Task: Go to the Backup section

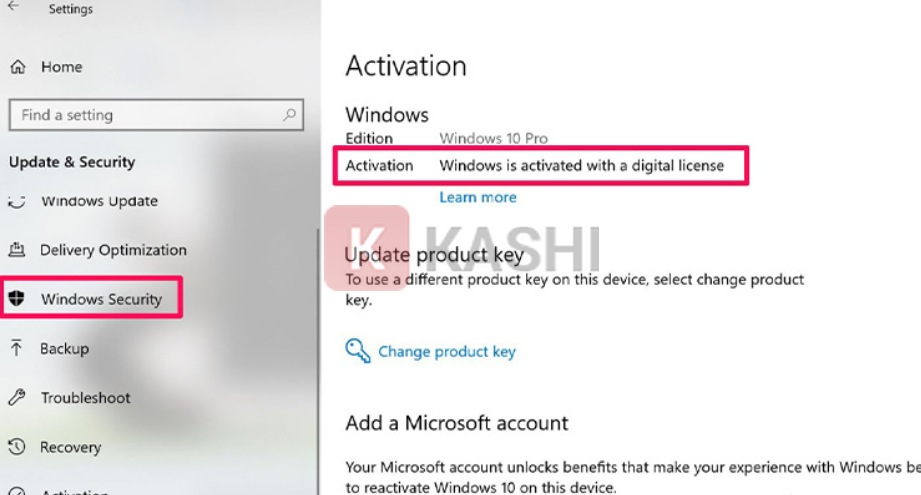Action: click(65, 349)
